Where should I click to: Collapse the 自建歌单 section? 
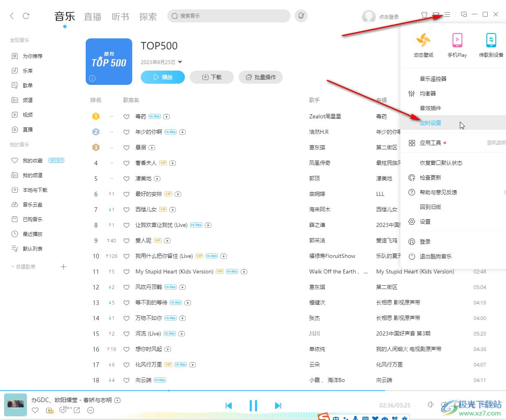click(13, 267)
